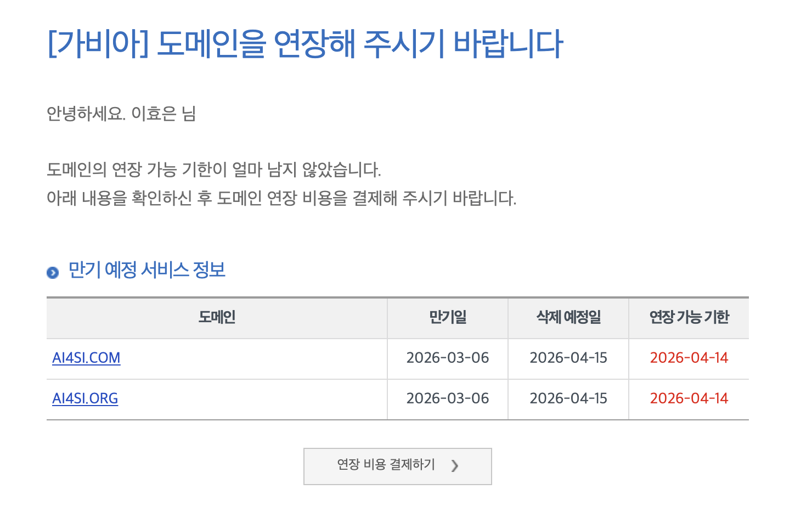Click the sentence asking to pay 도메인 연장 비용
This screenshot has height=506, width=812.
click(281, 198)
